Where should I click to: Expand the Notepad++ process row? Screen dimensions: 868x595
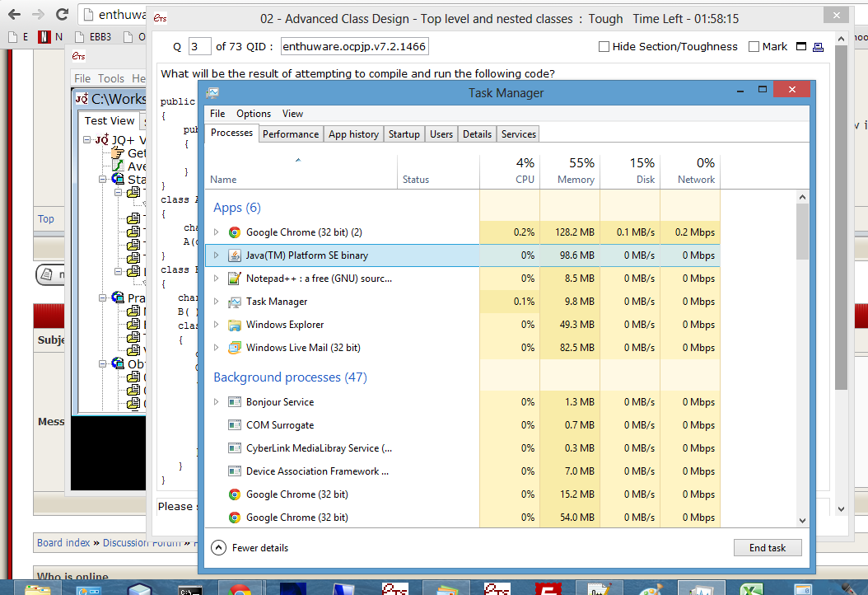click(x=217, y=279)
